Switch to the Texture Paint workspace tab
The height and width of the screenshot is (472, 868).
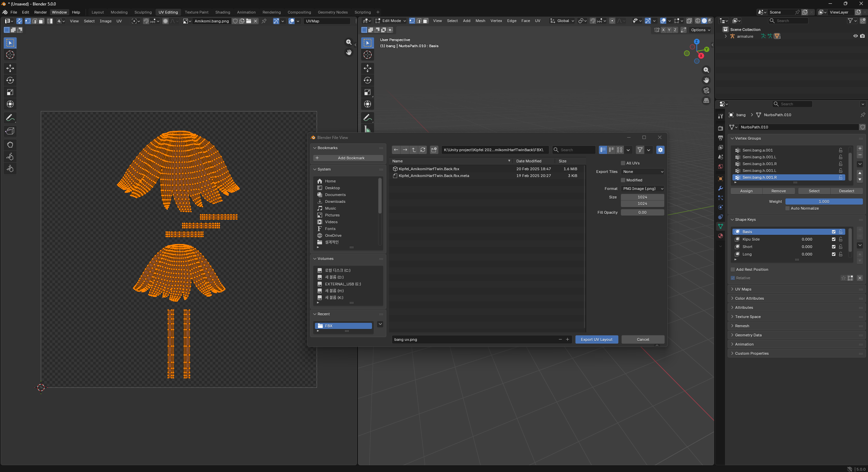point(196,12)
